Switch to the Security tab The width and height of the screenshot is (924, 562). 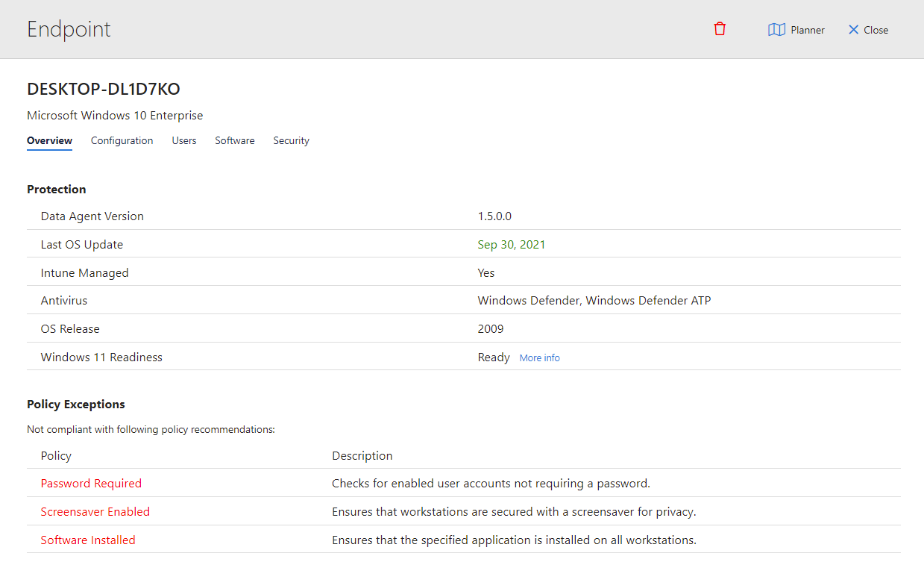click(291, 140)
